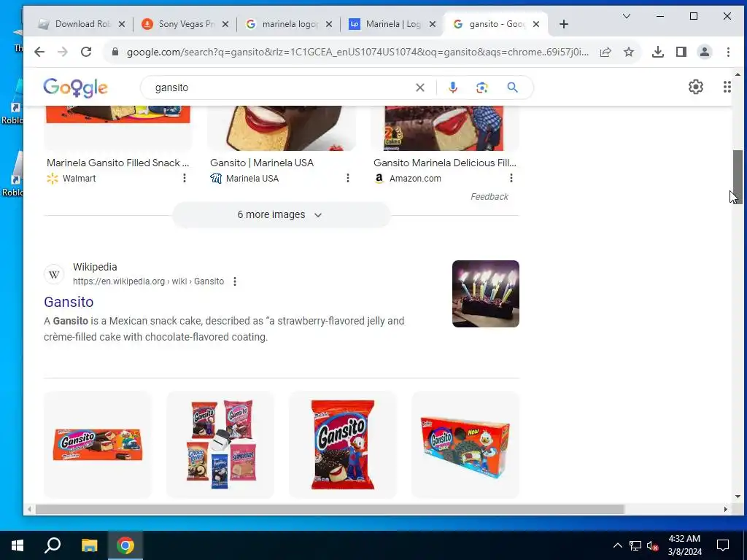Close the gansito Google tab
This screenshot has width=747, height=560.
[536, 24]
